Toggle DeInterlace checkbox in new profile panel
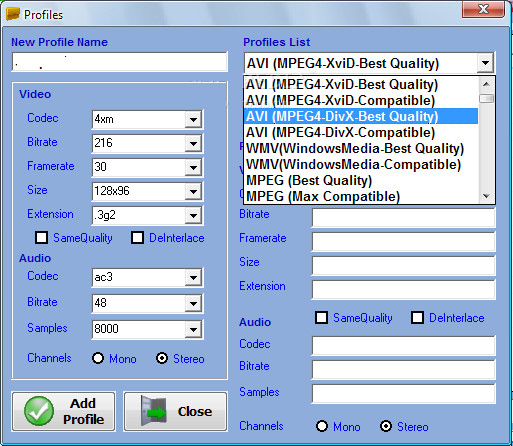Screen dimensions: 513x446 tap(137, 238)
